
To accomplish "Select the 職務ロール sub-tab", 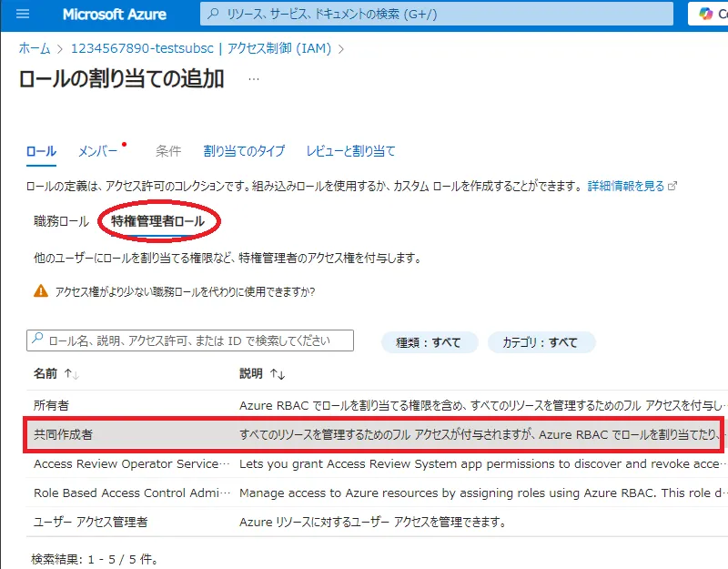I will coord(61,221).
